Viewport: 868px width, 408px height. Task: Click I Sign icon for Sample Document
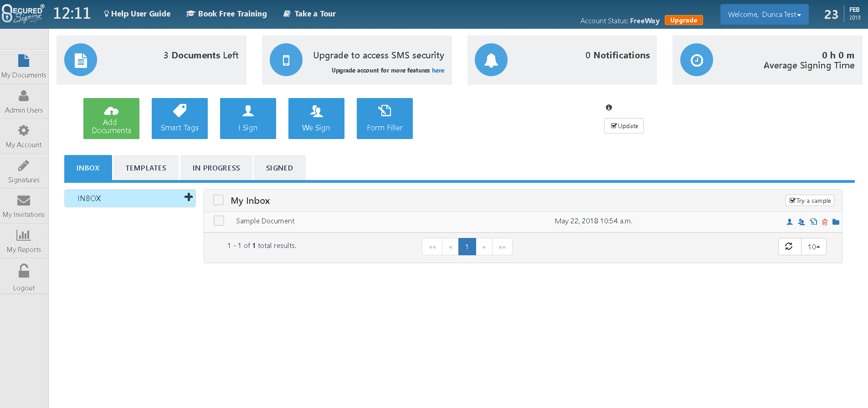790,222
